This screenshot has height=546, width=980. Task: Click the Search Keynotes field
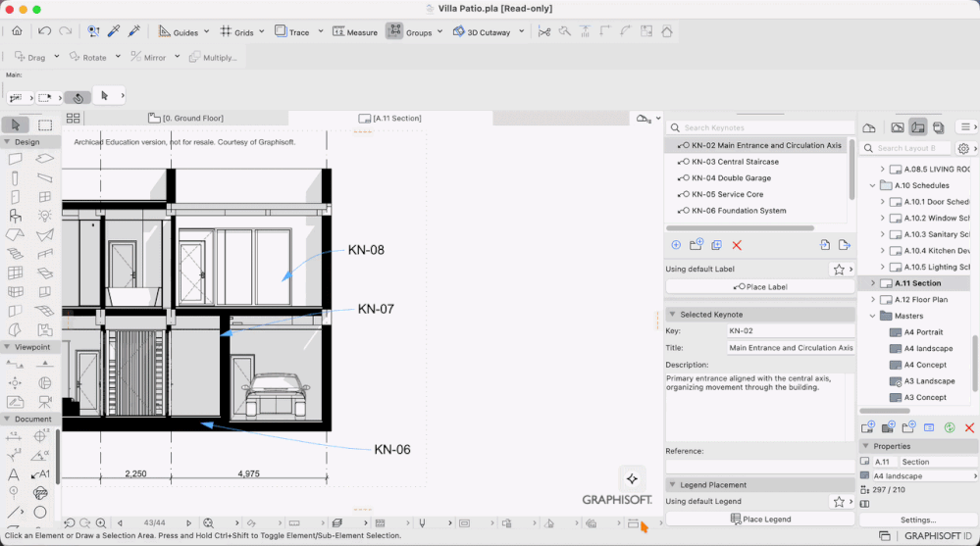pos(760,127)
